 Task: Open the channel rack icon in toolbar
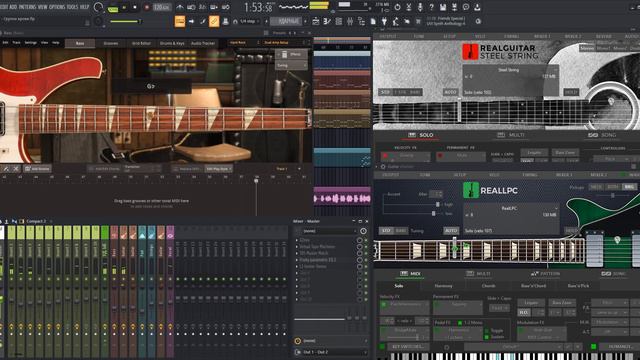tap(338, 21)
